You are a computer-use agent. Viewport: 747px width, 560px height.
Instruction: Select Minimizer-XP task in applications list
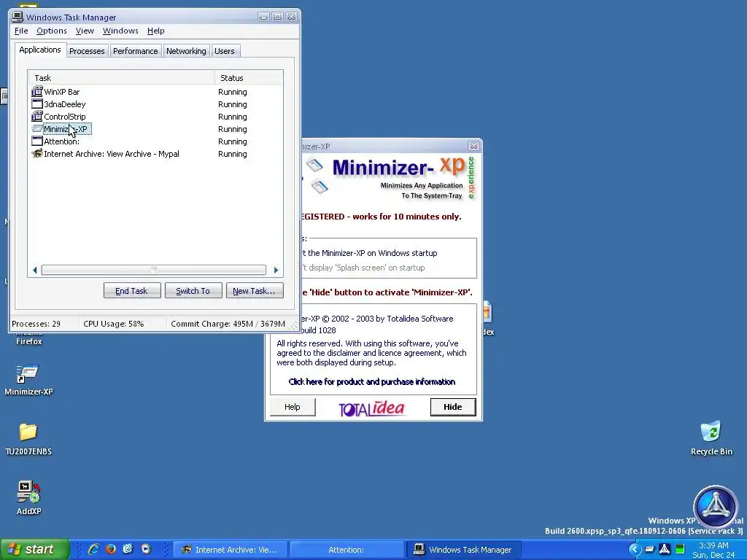[x=155, y=129]
